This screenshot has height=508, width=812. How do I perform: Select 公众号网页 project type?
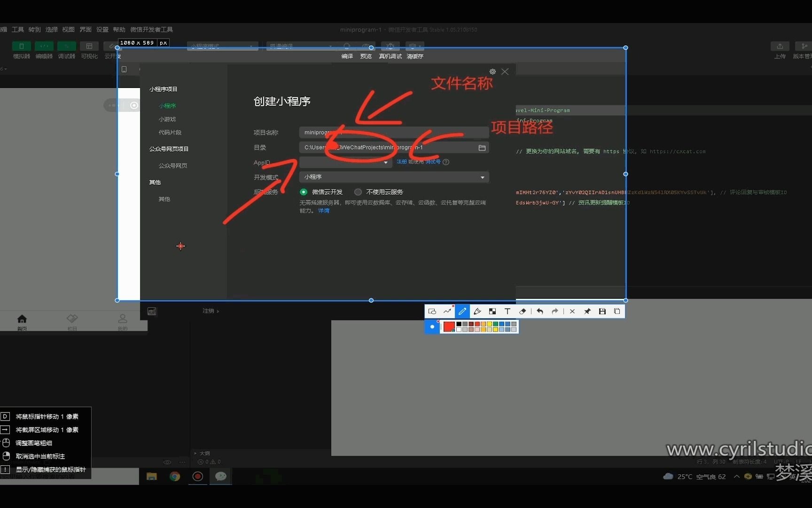173,166
